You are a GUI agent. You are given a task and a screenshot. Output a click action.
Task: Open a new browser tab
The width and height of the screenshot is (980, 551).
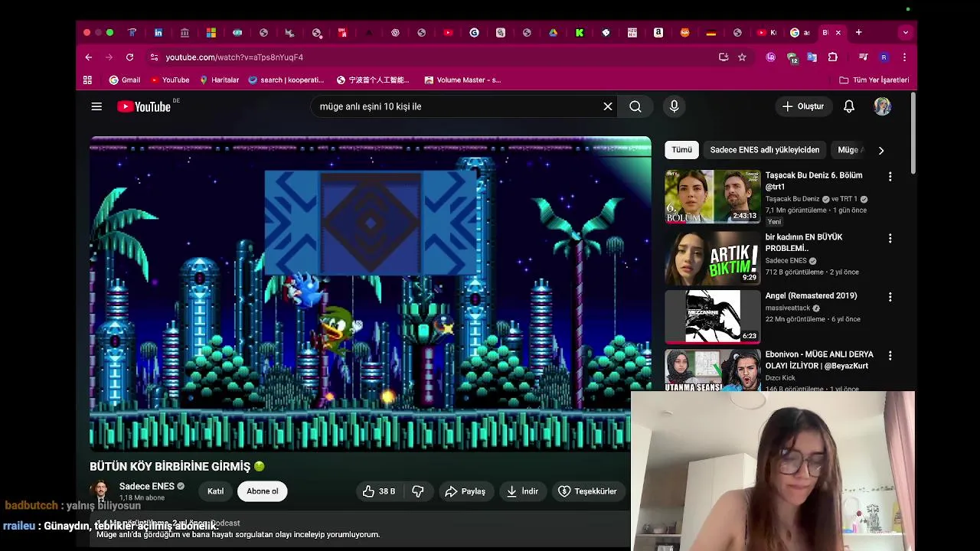tap(859, 33)
